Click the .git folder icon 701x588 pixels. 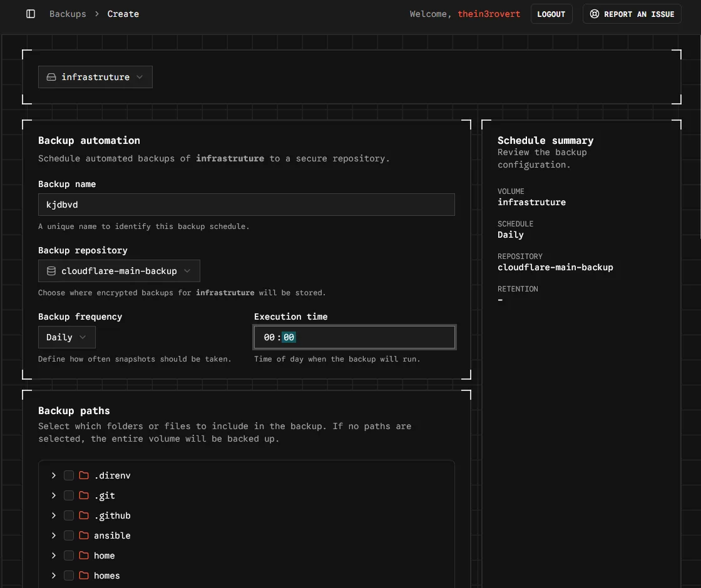[84, 495]
